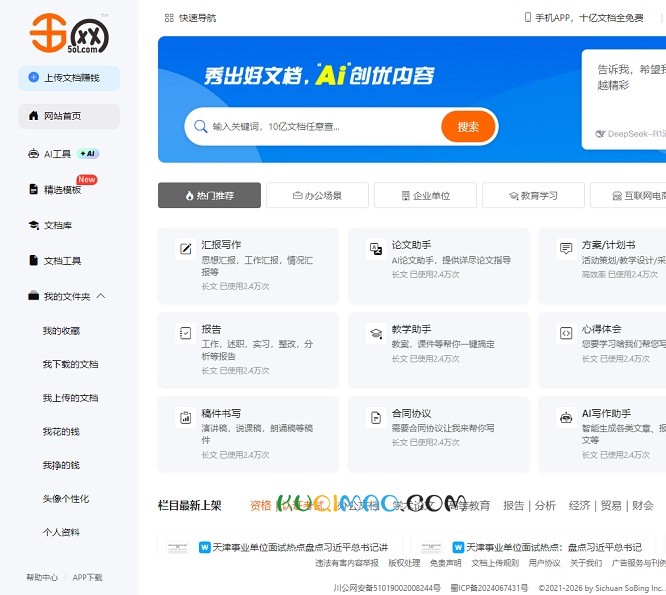Select the 报告 | 分析 category tab
This screenshot has width=666, height=595.
[529, 505]
